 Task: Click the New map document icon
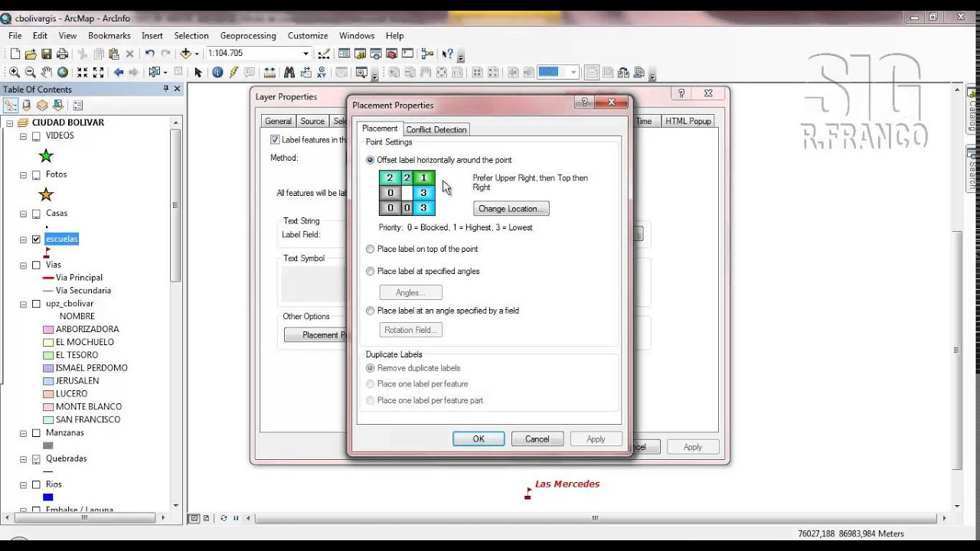15,54
